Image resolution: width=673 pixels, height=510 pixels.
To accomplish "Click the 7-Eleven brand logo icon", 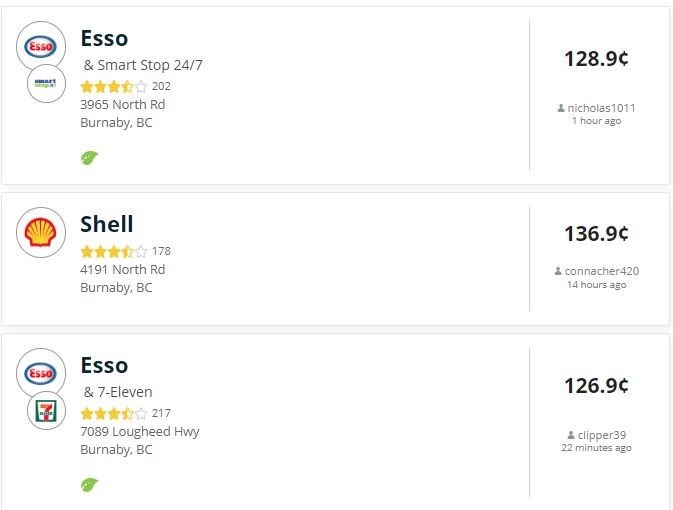I will coord(46,410).
